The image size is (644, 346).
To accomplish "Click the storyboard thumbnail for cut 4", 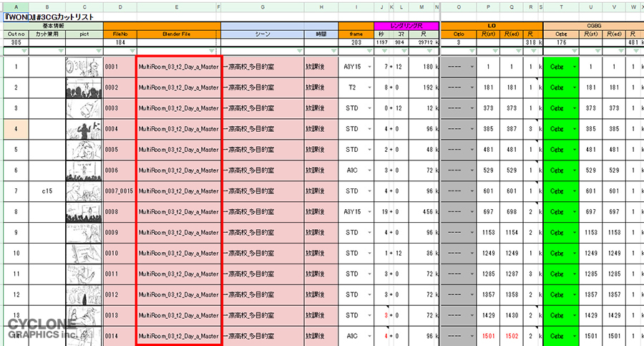I will 84,129.
